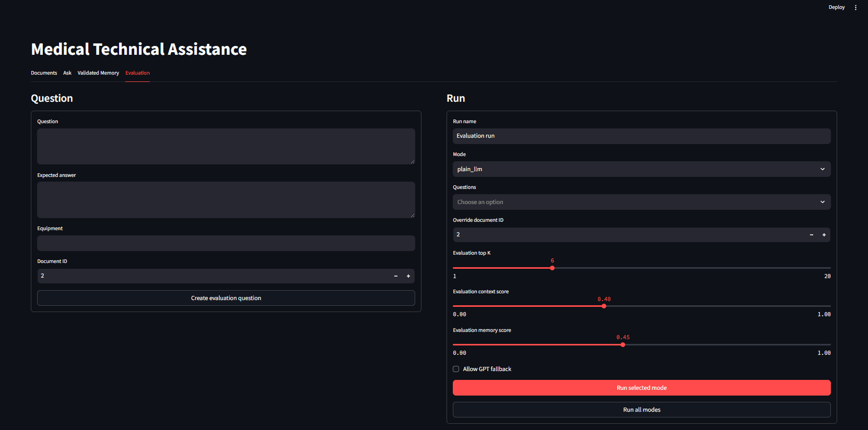Viewport: 868px width, 430px height.
Task: Click Run selected mode button
Action: pyautogui.click(x=641, y=388)
